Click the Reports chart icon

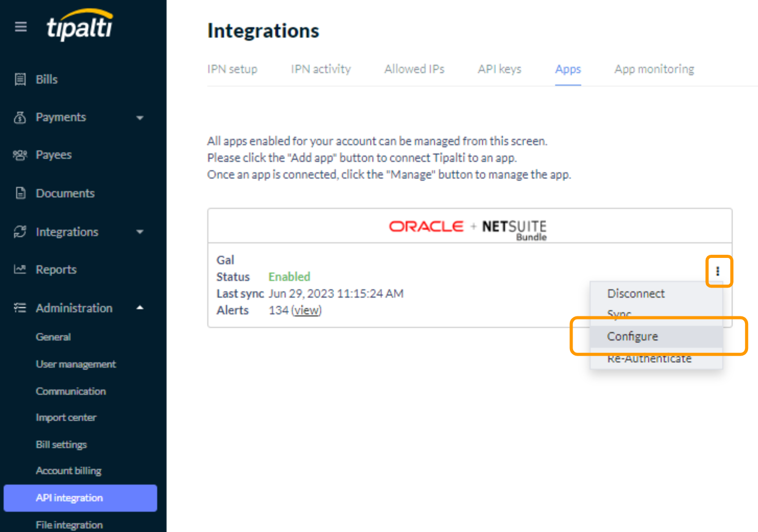pos(20,269)
